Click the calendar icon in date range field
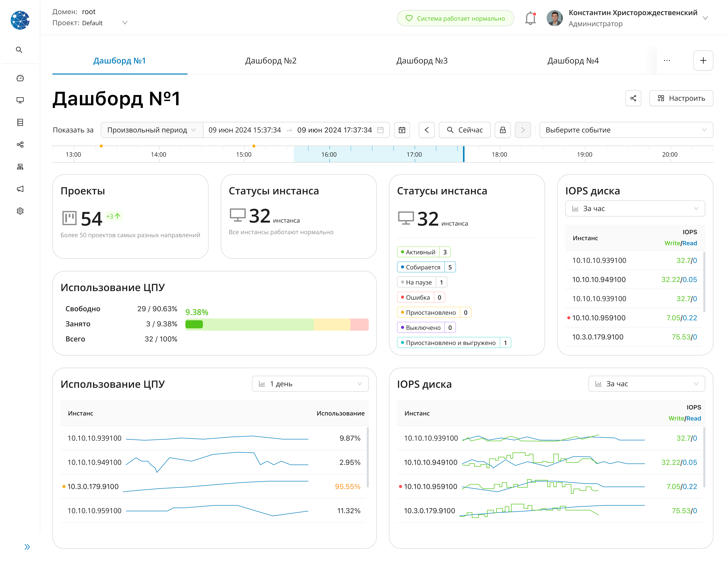 pyautogui.click(x=380, y=130)
